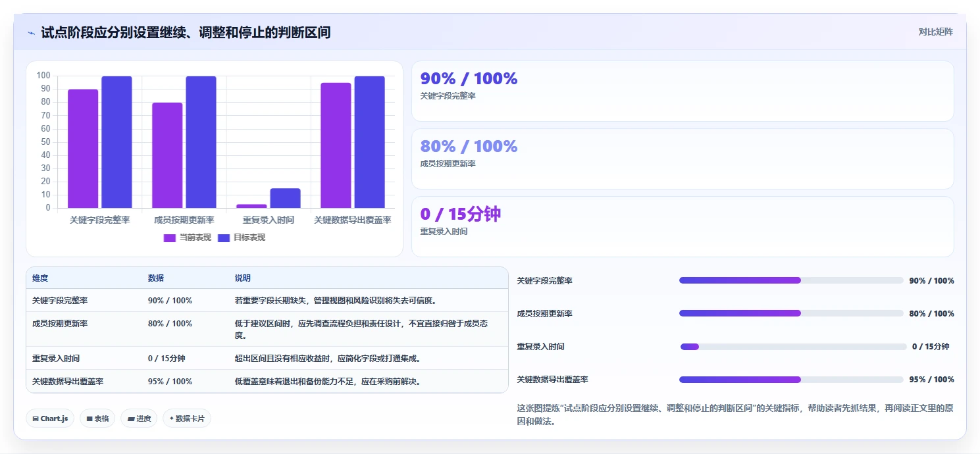Click the purple 成员按期更新率 current bar in chart
This screenshot has height=454, width=980.
pyautogui.click(x=167, y=155)
